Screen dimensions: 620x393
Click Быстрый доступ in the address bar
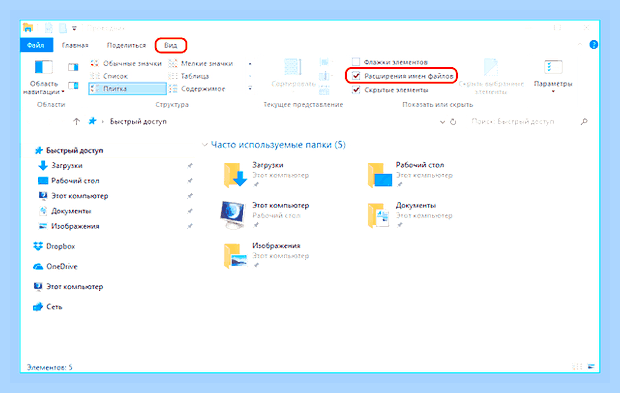pos(138,121)
